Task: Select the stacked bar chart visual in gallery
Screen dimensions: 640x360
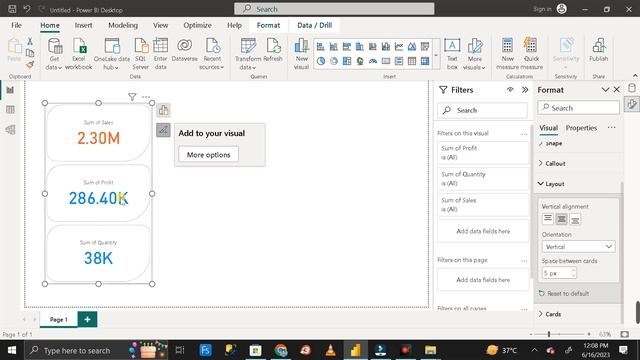Action: (321, 47)
